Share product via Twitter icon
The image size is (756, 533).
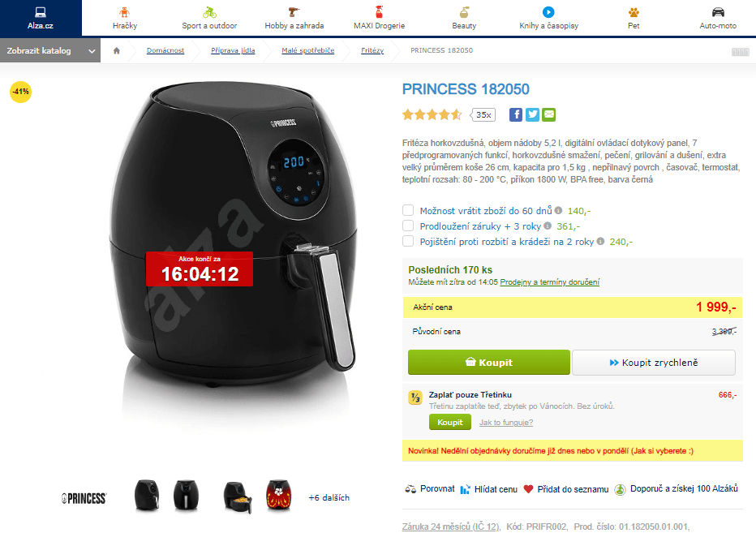(x=532, y=115)
